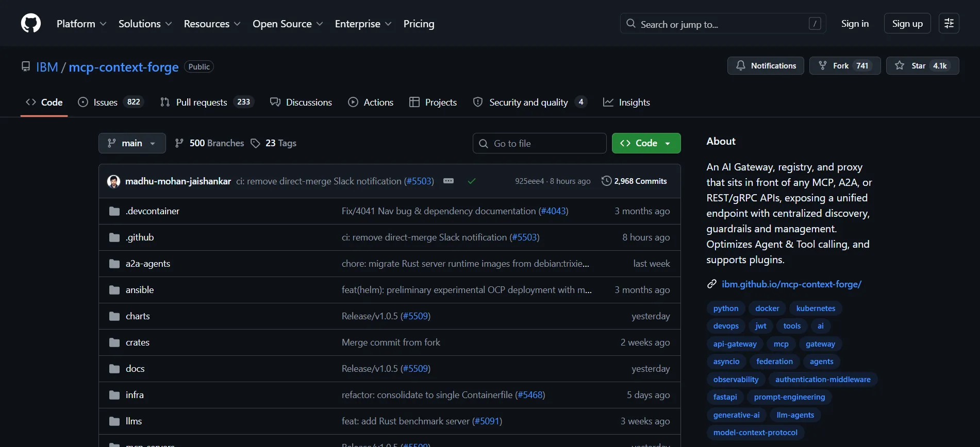The height and width of the screenshot is (447, 980).
Task: Open the Insights tab
Action: tap(626, 102)
